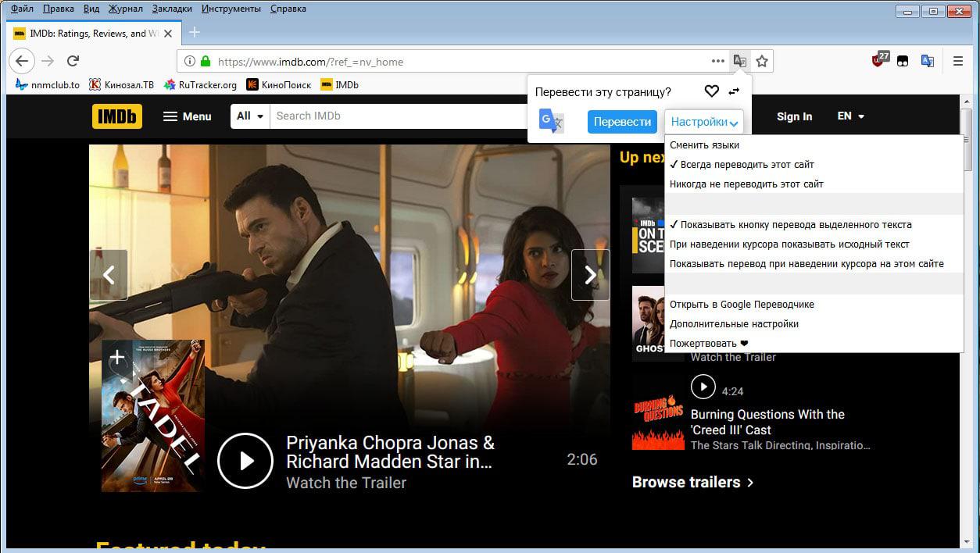Screen dimensions: 980x553
Task: Click the Burning Questions thumbnail
Action: [x=658, y=421]
